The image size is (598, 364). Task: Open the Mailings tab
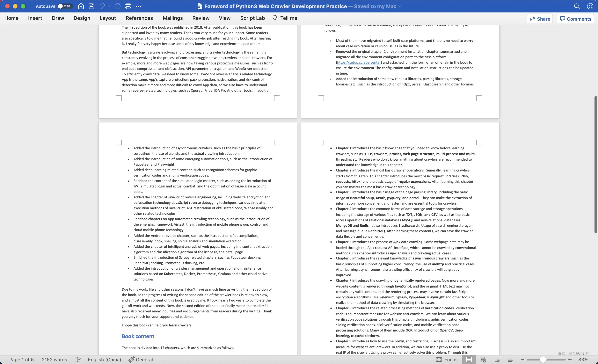[172, 18]
